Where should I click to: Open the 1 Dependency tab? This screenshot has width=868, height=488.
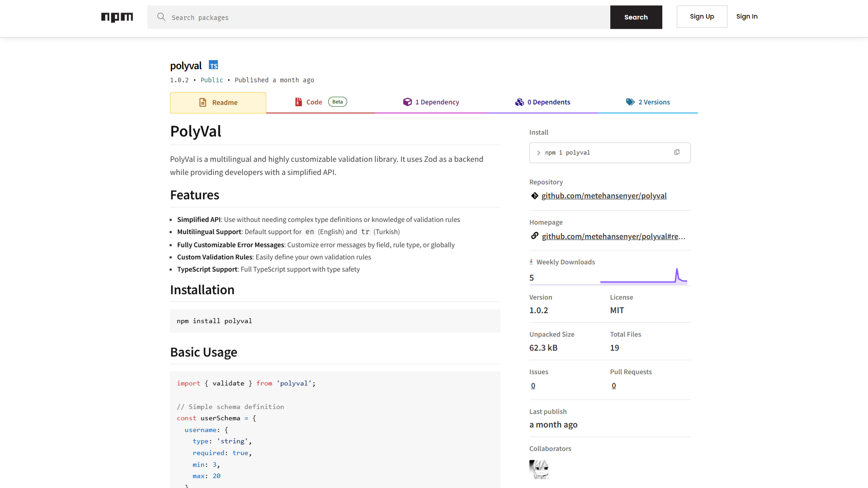431,102
